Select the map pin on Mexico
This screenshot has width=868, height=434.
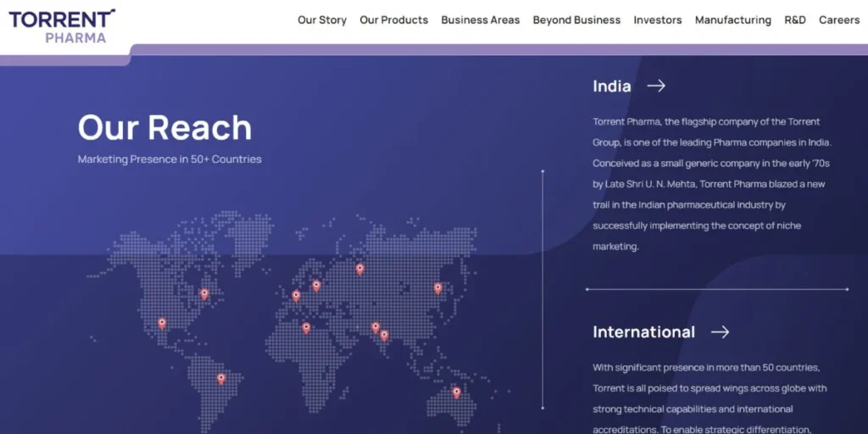(162, 323)
